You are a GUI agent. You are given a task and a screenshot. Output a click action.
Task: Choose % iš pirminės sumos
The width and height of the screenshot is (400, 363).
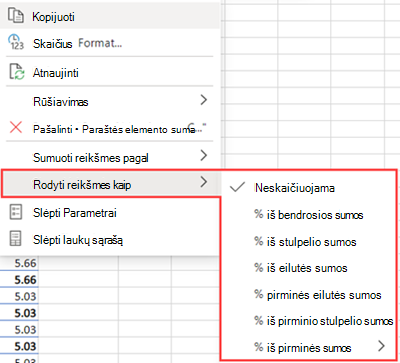pyautogui.click(x=309, y=348)
